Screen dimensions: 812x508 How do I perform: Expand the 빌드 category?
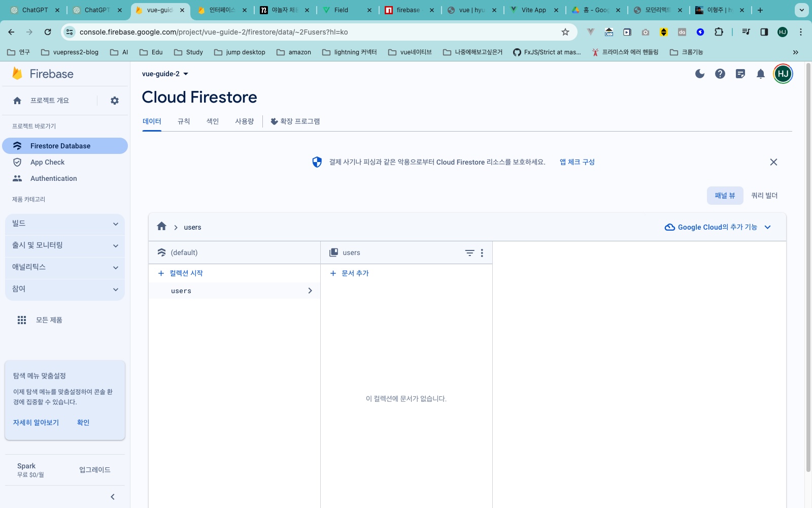click(65, 224)
